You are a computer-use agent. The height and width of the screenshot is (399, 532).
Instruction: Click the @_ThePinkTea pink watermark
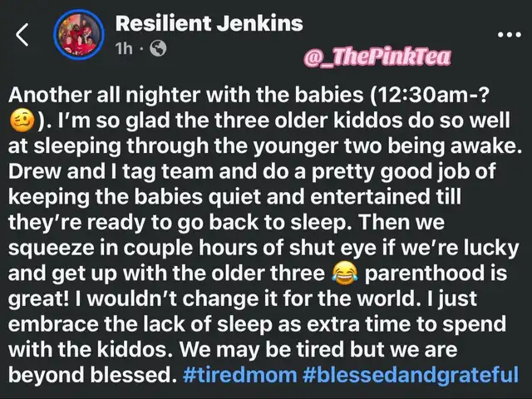pos(377,57)
